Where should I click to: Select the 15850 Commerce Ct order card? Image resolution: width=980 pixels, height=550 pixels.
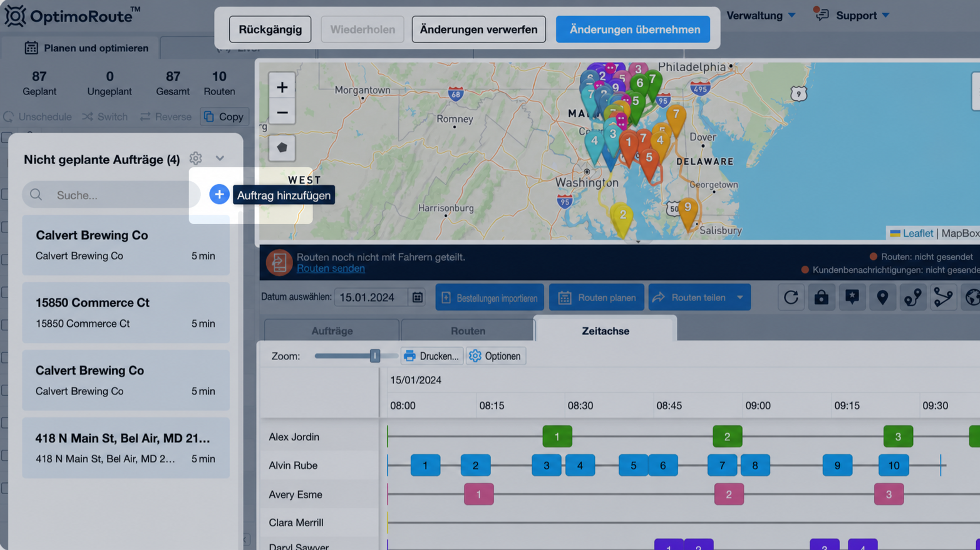click(126, 312)
